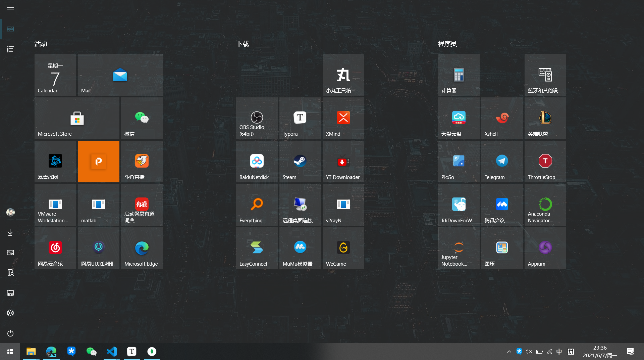Launch Microsoft Store tile

pyautogui.click(x=77, y=118)
